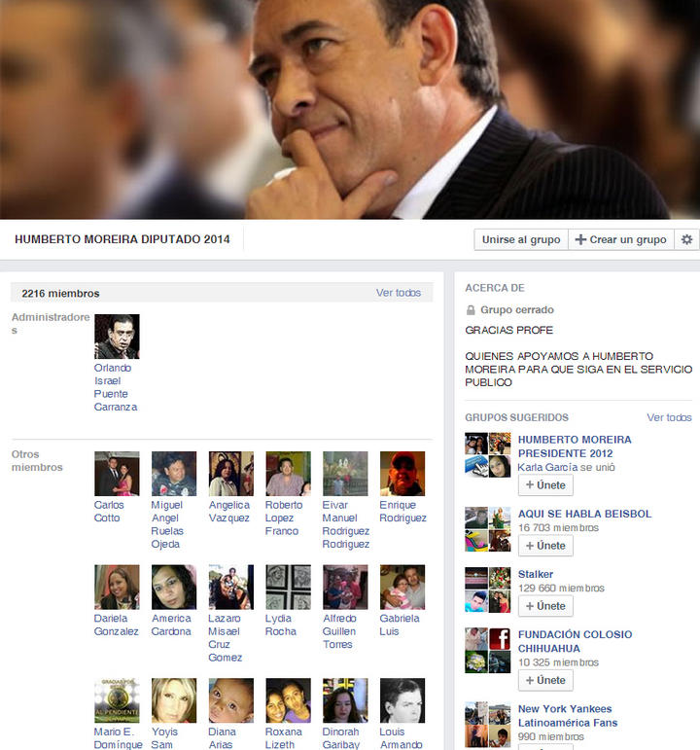Open Ver todos link for members
The width and height of the screenshot is (700, 750).
[398, 293]
